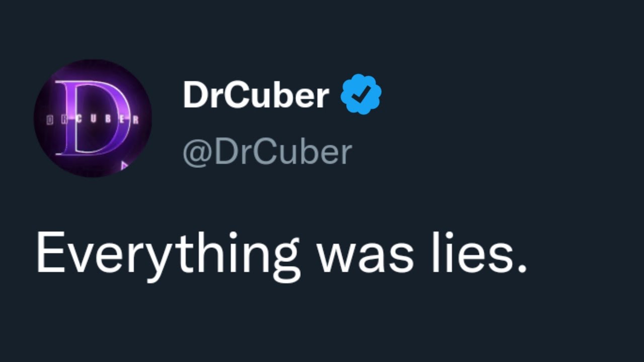
Task: Click the small pink triangle on the avatar's lower edge
Action: pos(124,164)
